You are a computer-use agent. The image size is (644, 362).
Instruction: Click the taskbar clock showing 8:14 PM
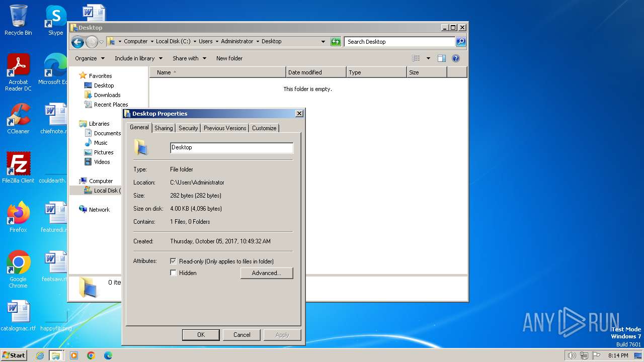618,355
